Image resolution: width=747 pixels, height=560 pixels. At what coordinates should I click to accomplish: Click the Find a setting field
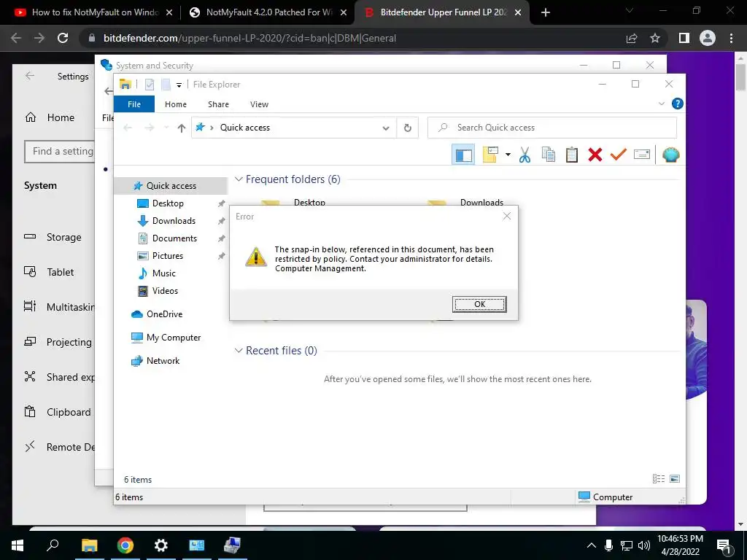[x=60, y=152]
